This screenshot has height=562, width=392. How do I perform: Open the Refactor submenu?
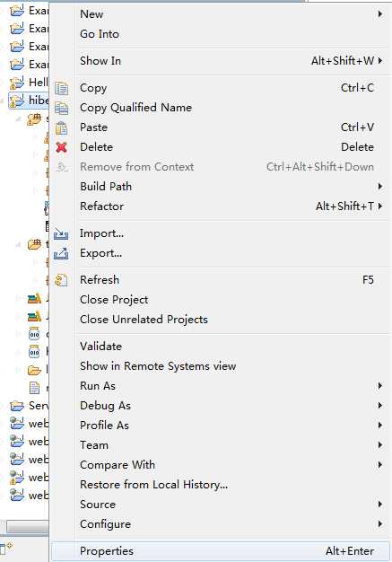pyautogui.click(x=220, y=206)
